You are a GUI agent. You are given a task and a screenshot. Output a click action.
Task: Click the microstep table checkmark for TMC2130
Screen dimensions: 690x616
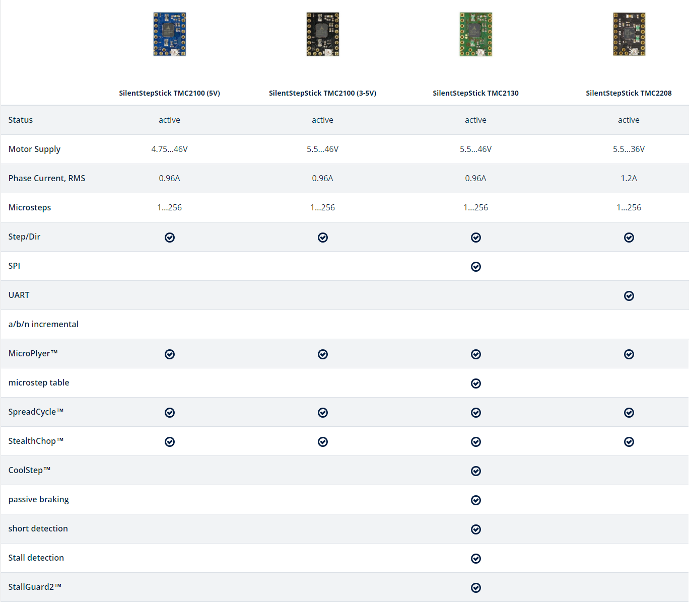[475, 383]
